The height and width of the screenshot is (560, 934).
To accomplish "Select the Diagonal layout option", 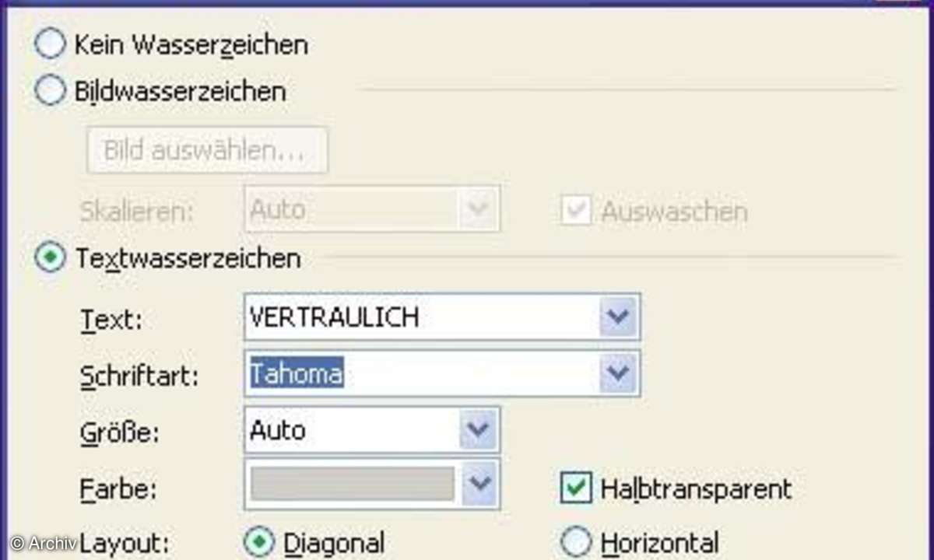I will (x=259, y=543).
